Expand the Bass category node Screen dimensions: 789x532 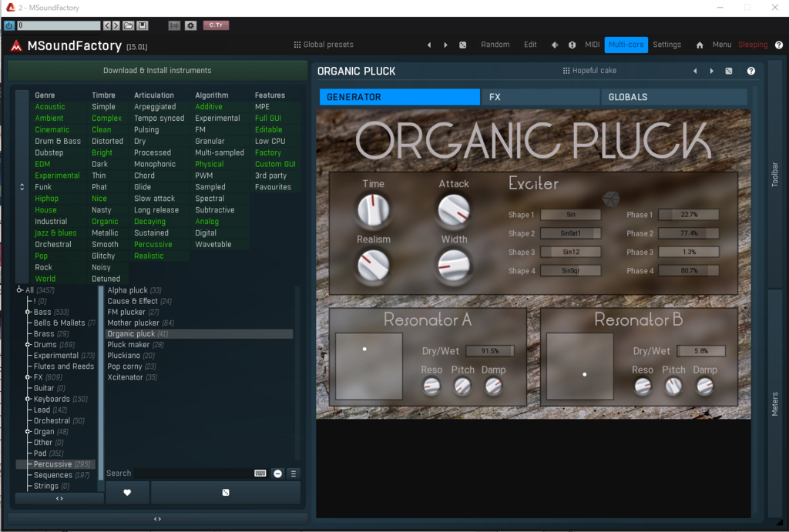pyautogui.click(x=29, y=313)
